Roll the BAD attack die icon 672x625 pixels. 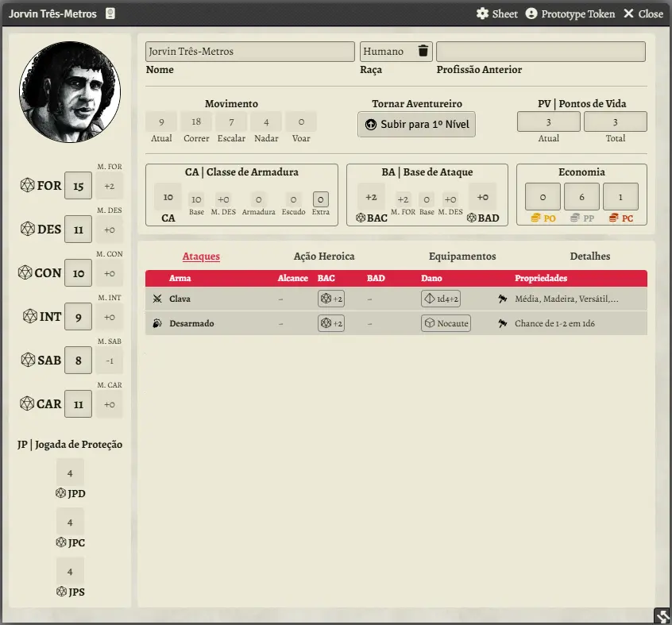pos(471,218)
